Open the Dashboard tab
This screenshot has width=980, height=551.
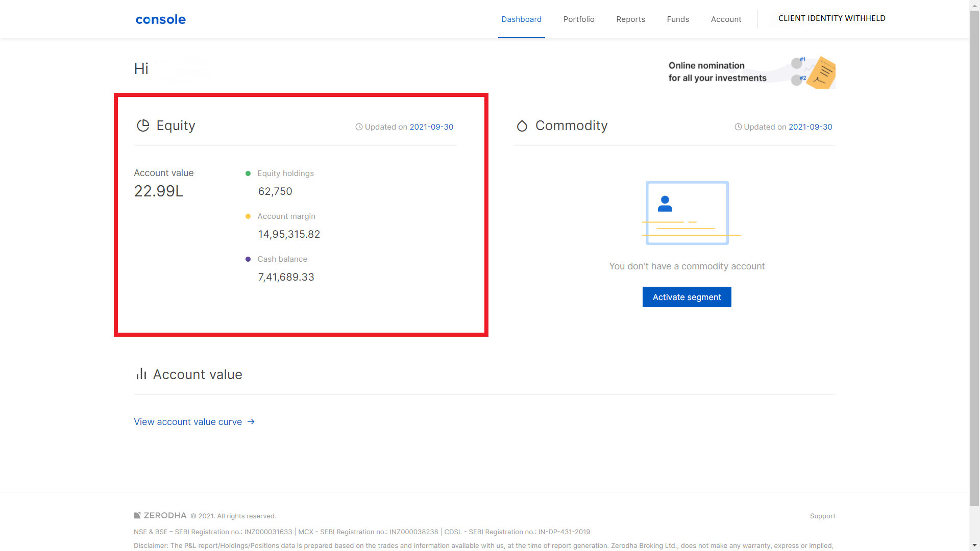[x=521, y=19]
